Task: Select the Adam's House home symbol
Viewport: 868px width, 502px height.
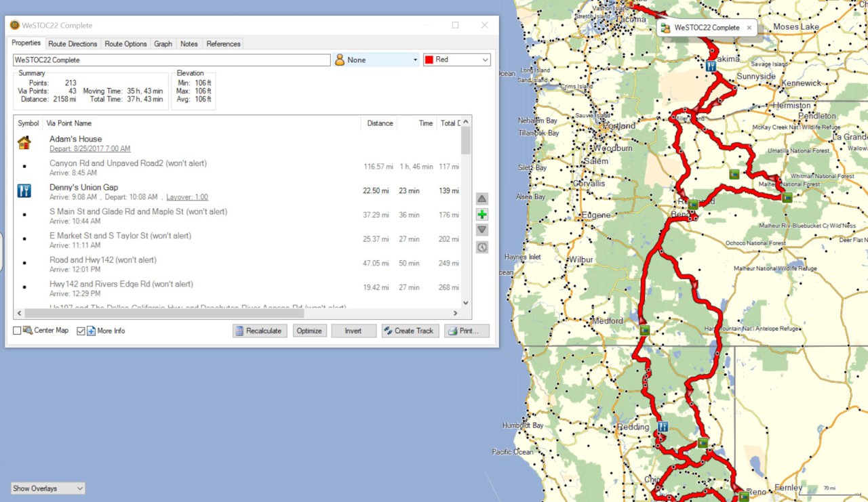Action: [x=24, y=143]
